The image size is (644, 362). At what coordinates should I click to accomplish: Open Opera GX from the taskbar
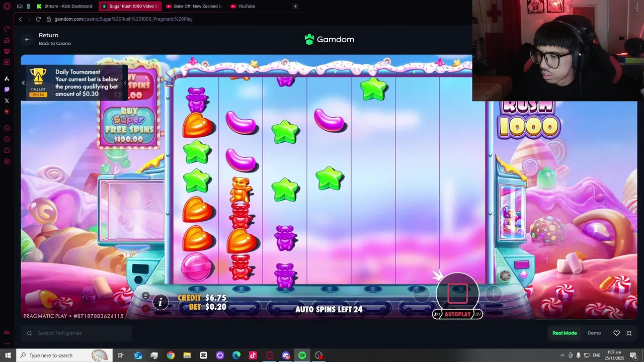click(269, 355)
